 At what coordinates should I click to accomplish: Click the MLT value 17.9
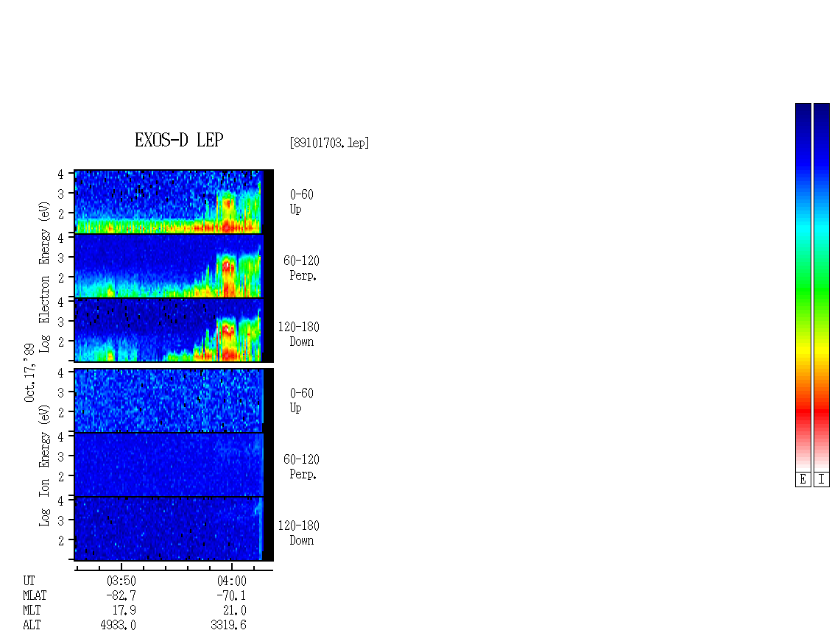tap(124, 611)
